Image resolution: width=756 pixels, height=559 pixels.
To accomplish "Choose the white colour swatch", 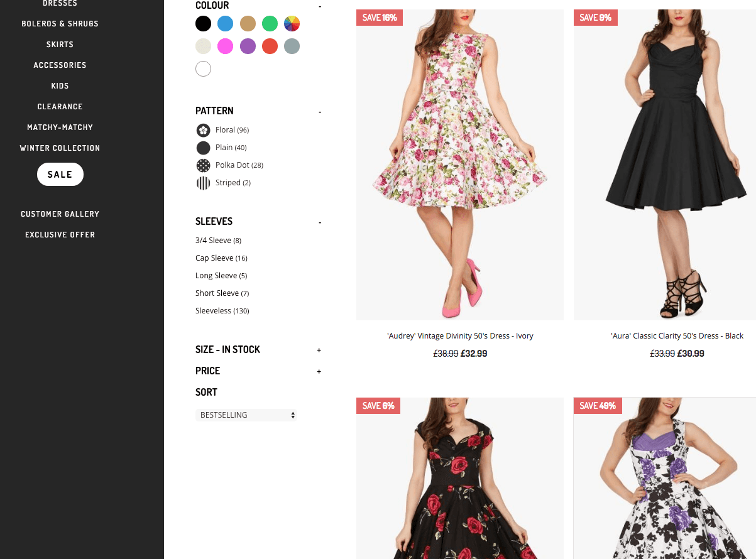I will point(203,68).
